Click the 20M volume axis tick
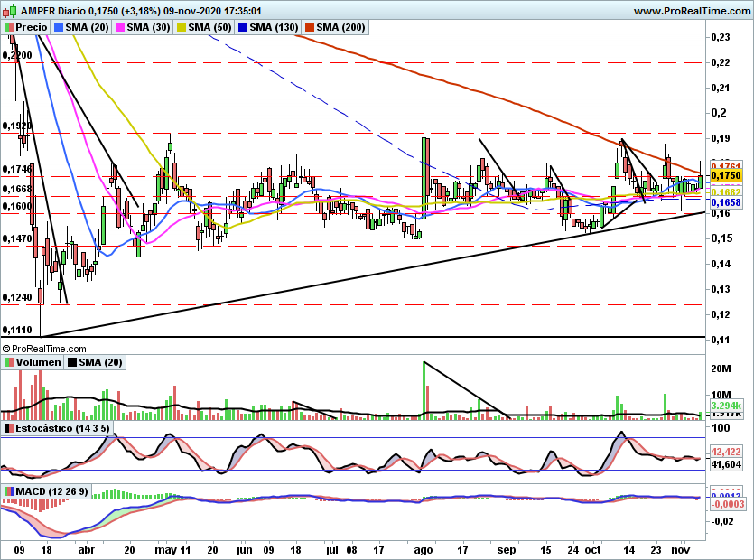 (x=721, y=369)
